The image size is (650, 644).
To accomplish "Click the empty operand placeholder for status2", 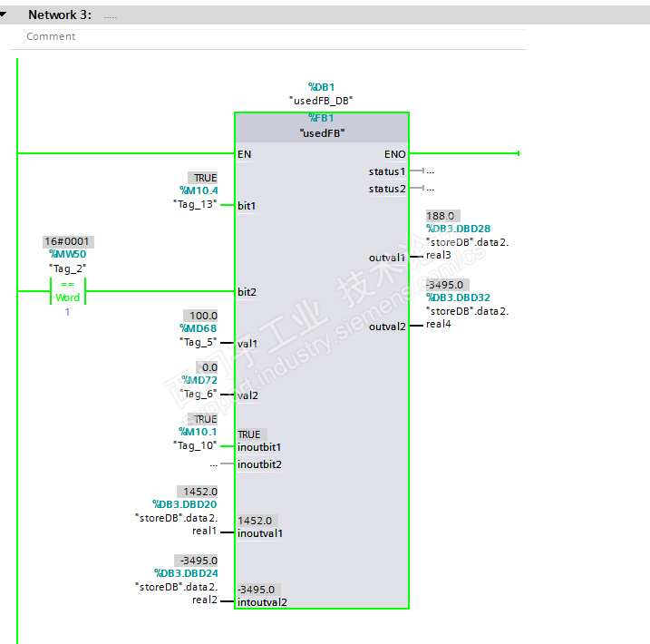I will pyautogui.click(x=431, y=189).
